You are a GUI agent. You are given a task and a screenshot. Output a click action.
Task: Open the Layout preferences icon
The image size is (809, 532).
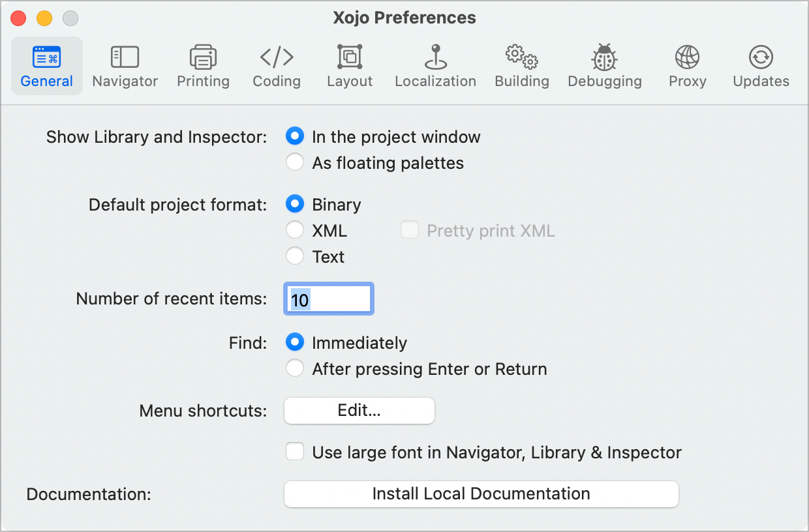point(350,57)
